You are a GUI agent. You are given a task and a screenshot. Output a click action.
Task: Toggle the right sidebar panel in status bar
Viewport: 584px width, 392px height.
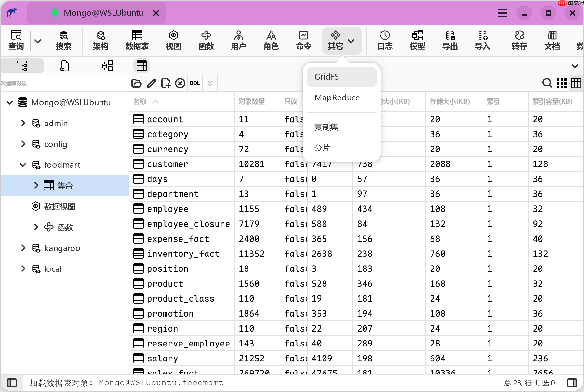tap(572, 383)
